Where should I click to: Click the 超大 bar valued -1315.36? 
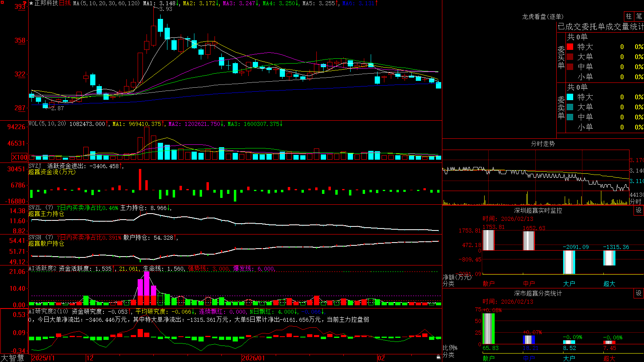609,258
